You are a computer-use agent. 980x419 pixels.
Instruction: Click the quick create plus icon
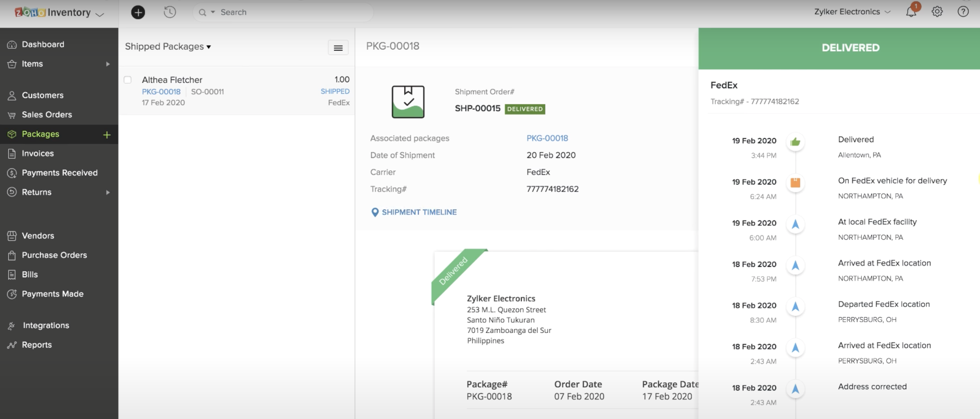click(x=138, y=12)
